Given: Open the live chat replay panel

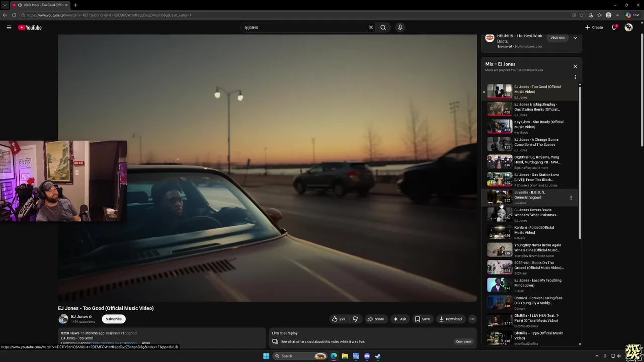Looking at the screenshot, I should [x=463, y=341].
